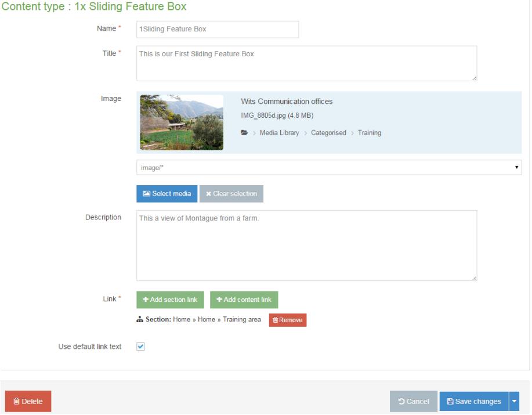Click the sitemap icon beside Section label

pos(140,319)
